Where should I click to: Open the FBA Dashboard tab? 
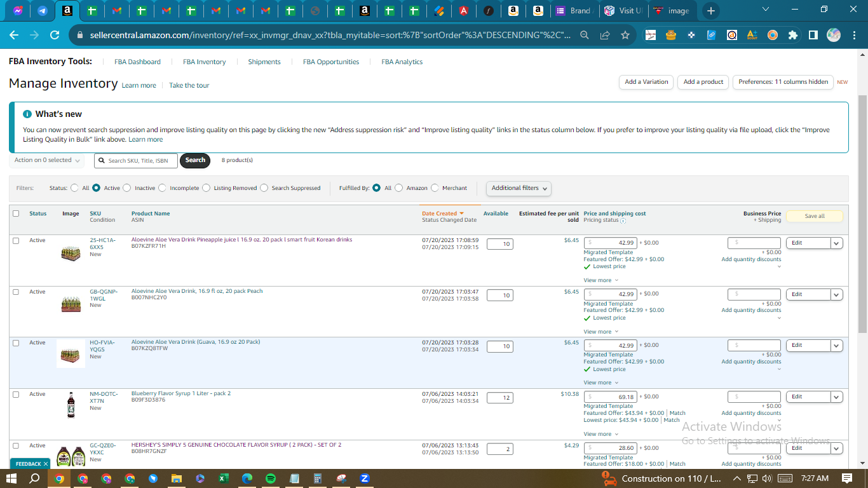(137, 62)
